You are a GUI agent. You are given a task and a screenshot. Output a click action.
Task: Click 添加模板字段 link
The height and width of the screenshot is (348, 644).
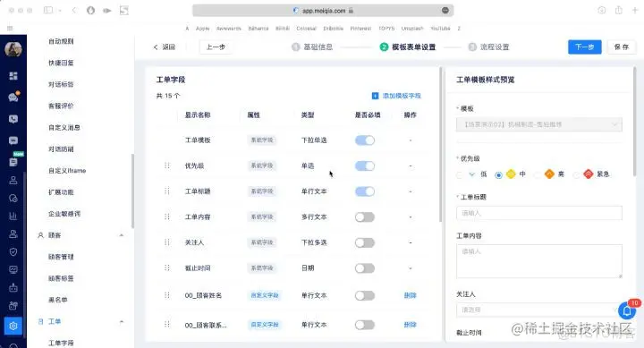coord(402,96)
